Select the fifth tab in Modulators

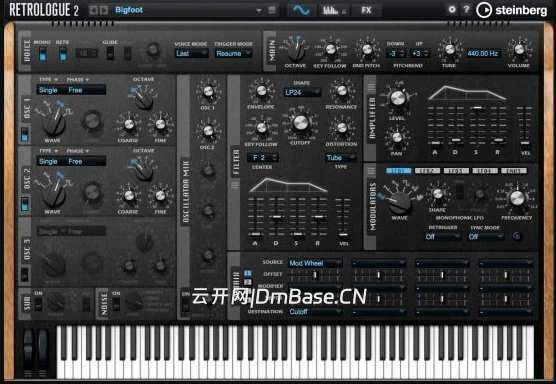[x=513, y=171]
